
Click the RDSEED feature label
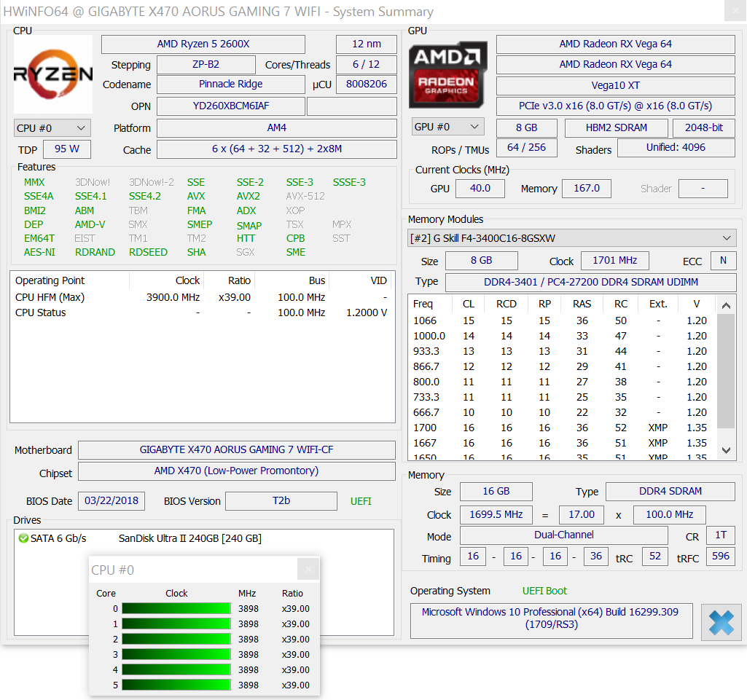click(148, 252)
